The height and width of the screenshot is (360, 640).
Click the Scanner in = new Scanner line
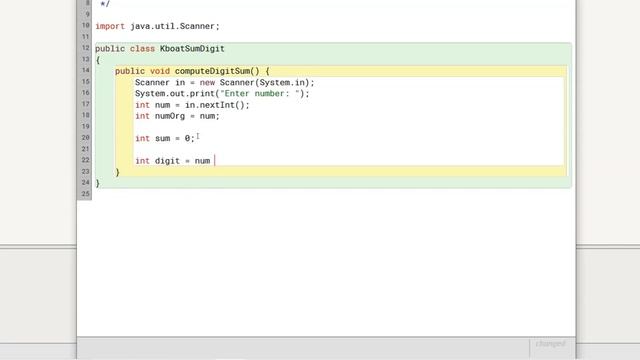[x=225, y=82]
